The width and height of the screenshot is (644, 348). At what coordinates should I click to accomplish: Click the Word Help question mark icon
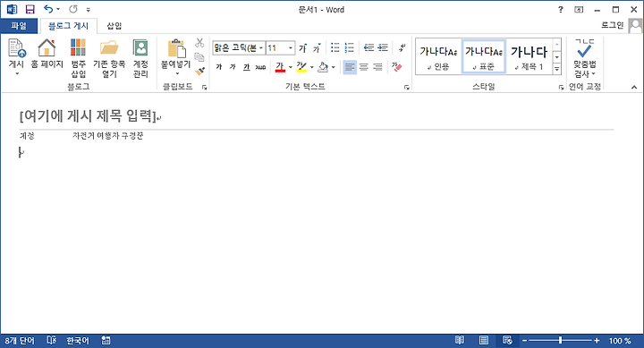tap(561, 10)
